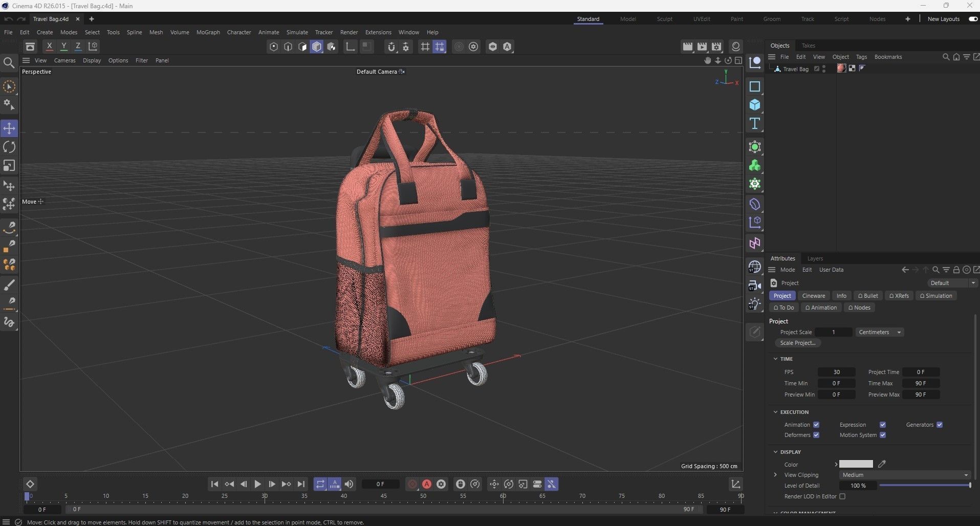This screenshot has height=526, width=980.
Task: Toggle timeline loop playback icon
Action: pos(320,484)
